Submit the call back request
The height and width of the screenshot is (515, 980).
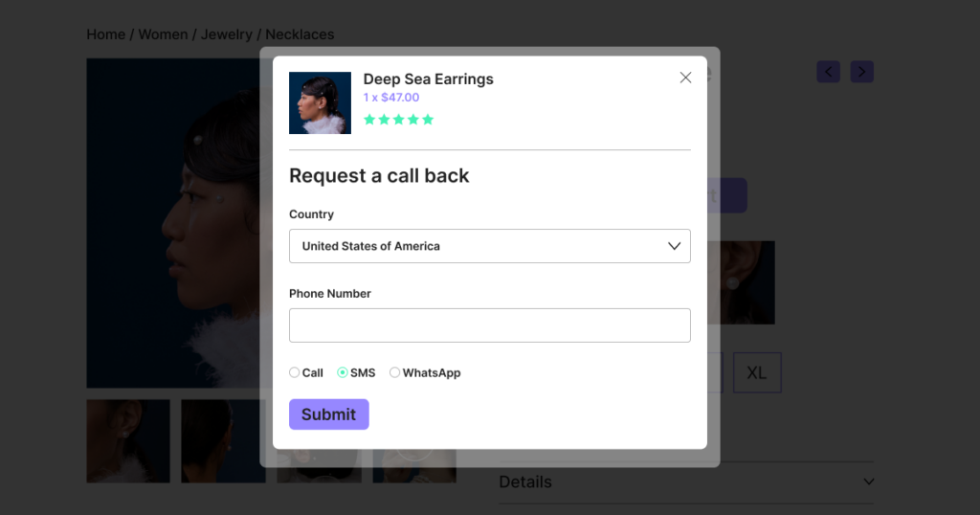point(329,414)
